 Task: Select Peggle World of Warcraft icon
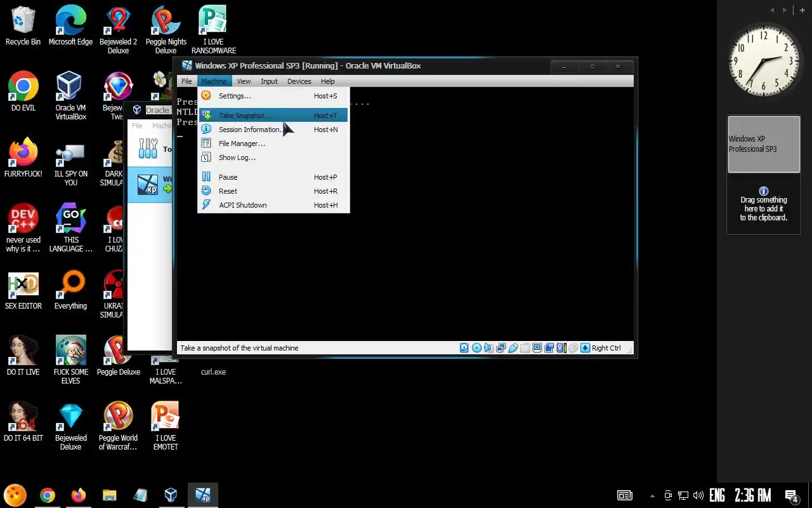(x=118, y=427)
